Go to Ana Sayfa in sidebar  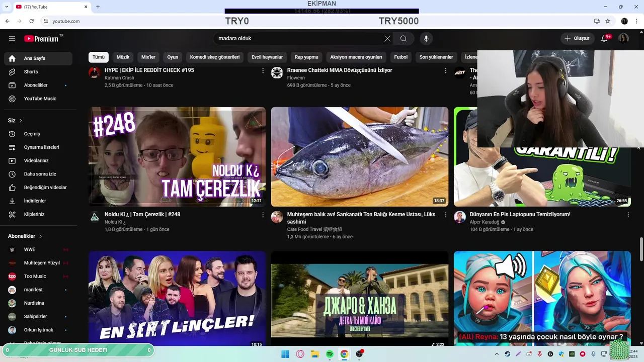(x=38, y=58)
